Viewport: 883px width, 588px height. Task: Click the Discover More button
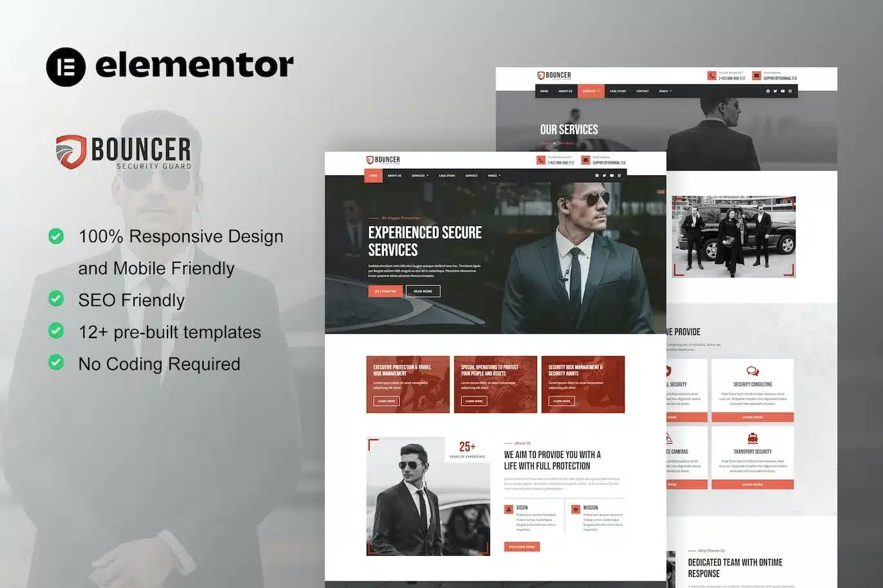pos(522,547)
